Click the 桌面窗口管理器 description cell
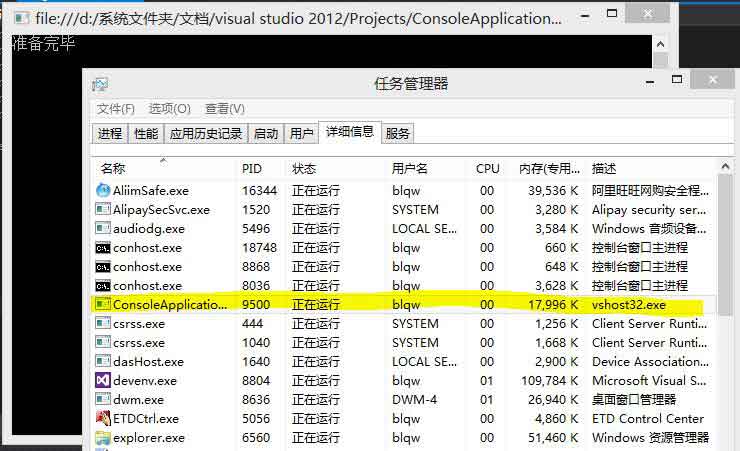 tap(634, 400)
